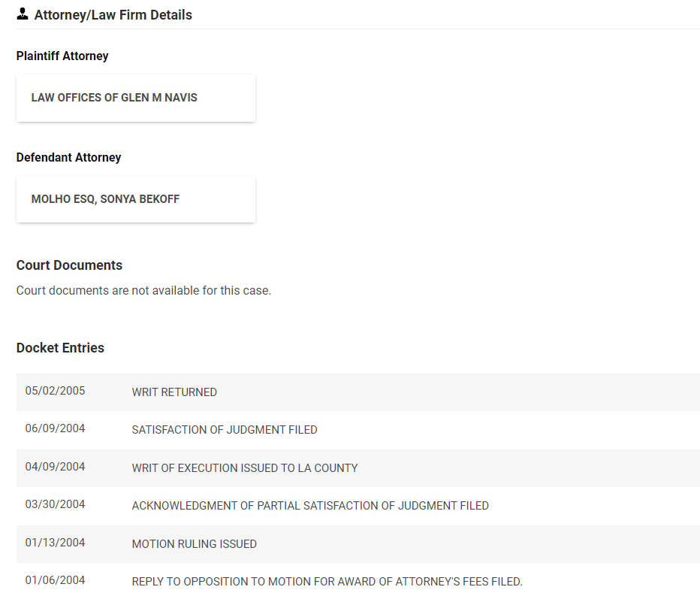Click the 04/09/2004 docket date
The width and height of the screenshot is (700, 593).
(55, 467)
